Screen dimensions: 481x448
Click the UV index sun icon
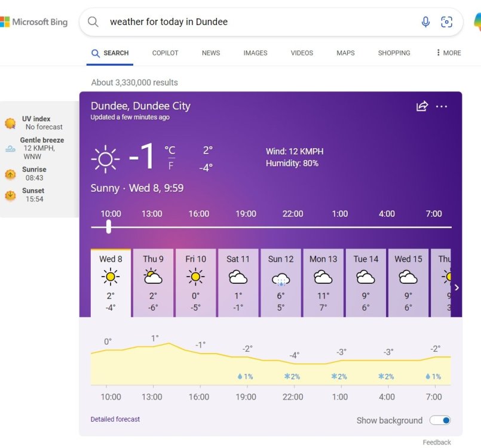(x=10, y=123)
